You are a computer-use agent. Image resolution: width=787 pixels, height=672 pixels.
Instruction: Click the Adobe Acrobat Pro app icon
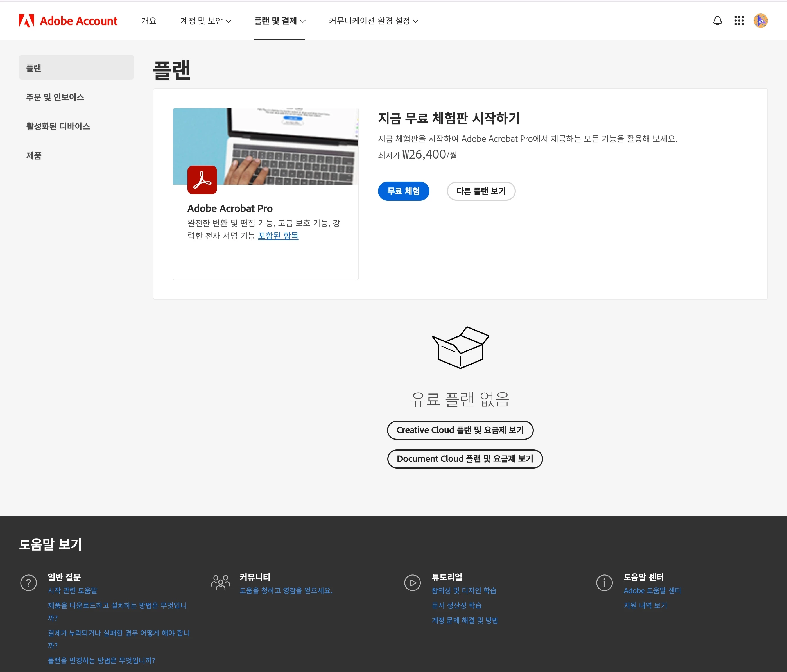click(202, 180)
